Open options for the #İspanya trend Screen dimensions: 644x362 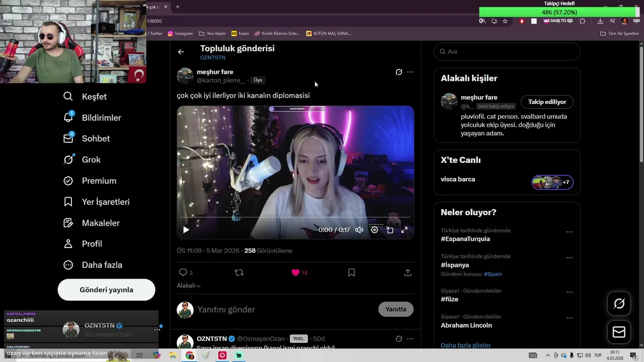570,258
